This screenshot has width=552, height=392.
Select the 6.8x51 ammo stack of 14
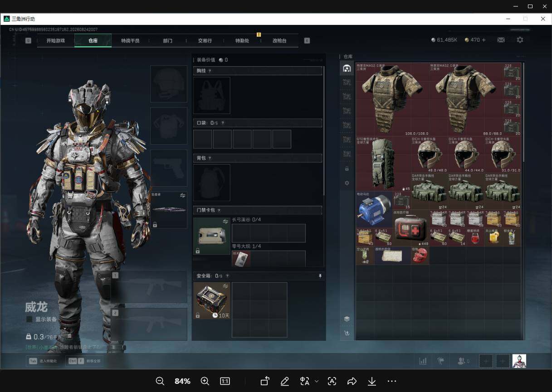457,237
